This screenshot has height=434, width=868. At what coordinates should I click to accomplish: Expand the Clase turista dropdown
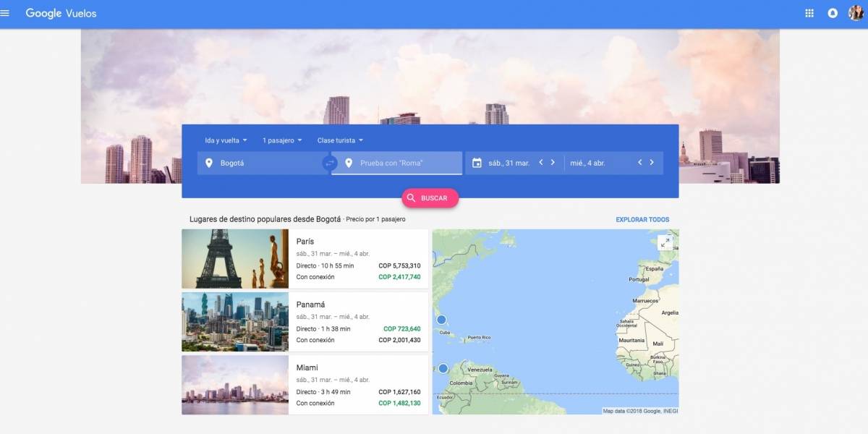[x=340, y=140]
